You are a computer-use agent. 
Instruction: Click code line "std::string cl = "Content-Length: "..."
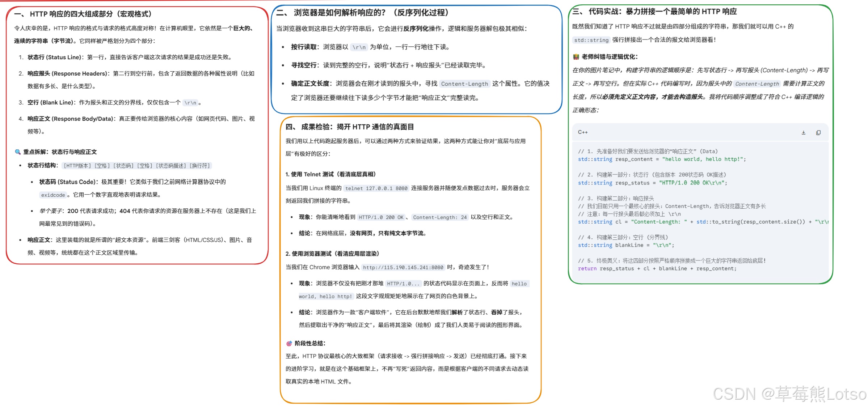coord(703,222)
